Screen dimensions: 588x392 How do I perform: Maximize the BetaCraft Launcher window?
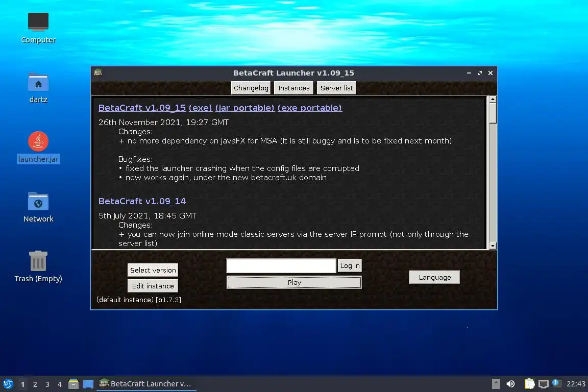[480, 73]
